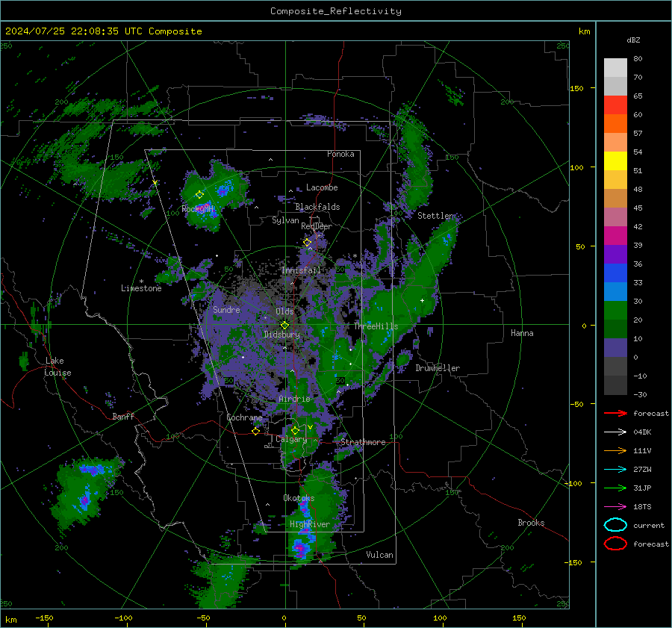Screen dimensions: 672x628
Task: Pick the magenta 39-42 dBZ swatch
Action: [615, 236]
